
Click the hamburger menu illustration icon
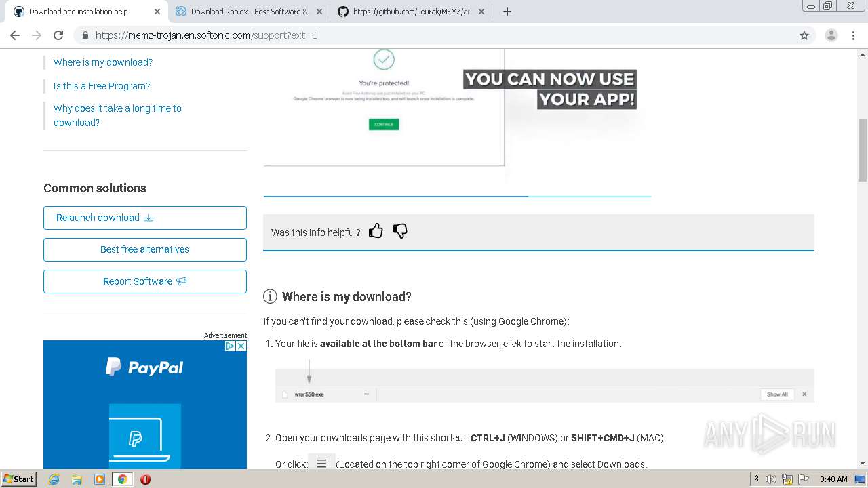(321, 464)
